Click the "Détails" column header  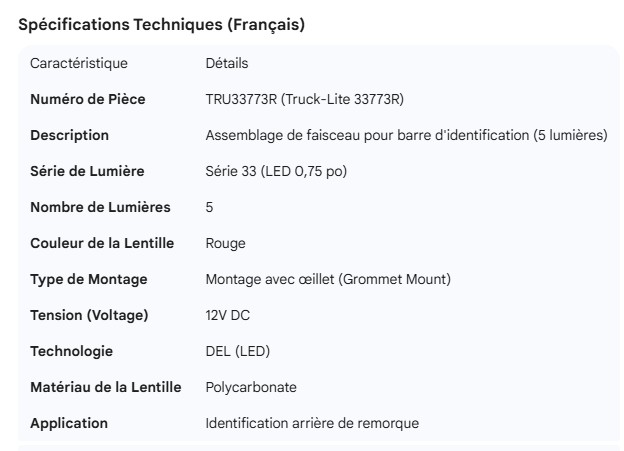click(226, 64)
